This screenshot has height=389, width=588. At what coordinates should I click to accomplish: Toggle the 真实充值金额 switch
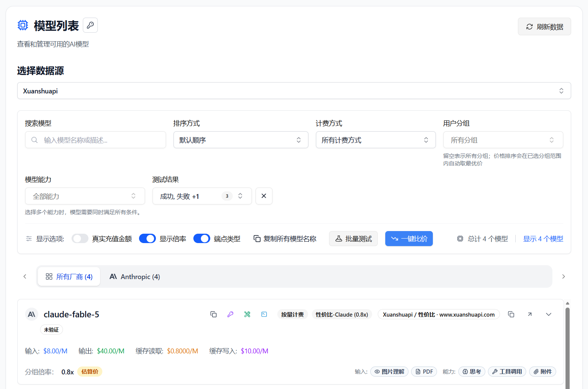coord(80,239)
